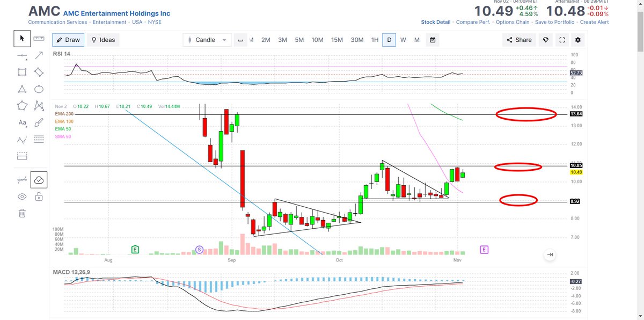Click the EMA 200 indicator label
644x320 pixels.
point(63,114)
